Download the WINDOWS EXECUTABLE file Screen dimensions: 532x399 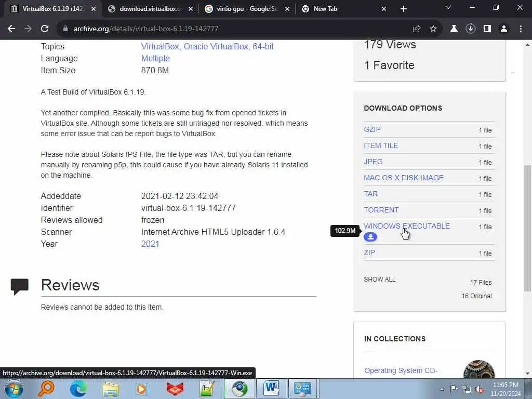point(407,226)
